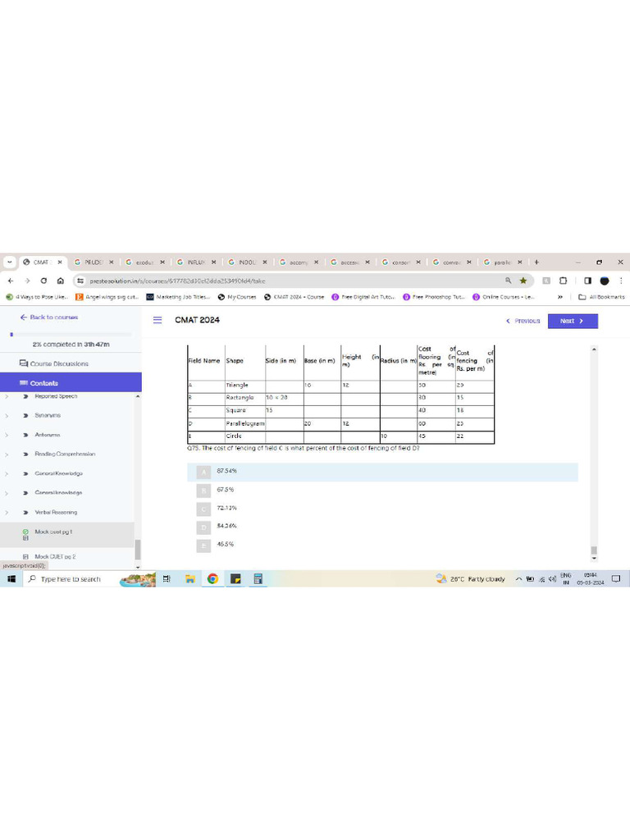Go to the Previous question
The width and height of the screenshot is (630, 840).
(523, 322)
